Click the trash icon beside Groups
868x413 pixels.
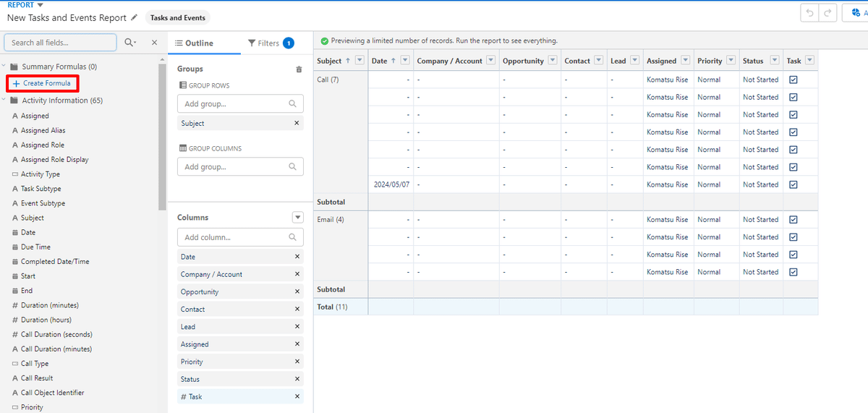coord(299,69)
